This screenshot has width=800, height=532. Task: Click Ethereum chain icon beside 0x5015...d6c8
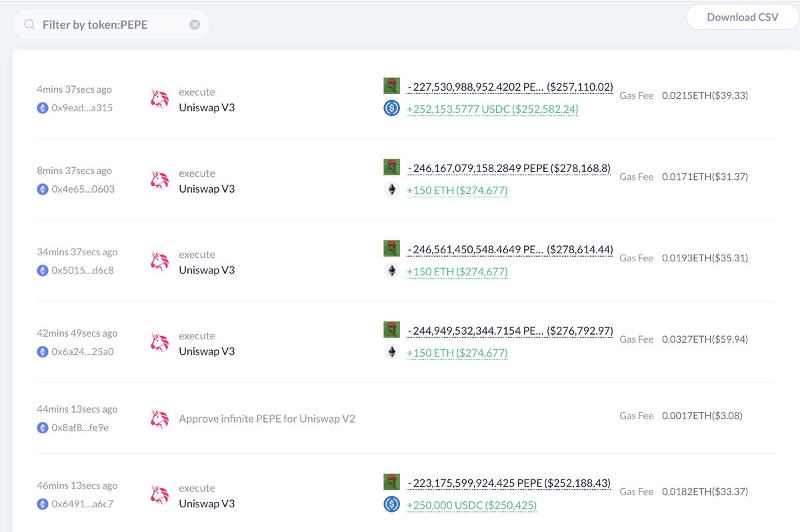(43, 270)
